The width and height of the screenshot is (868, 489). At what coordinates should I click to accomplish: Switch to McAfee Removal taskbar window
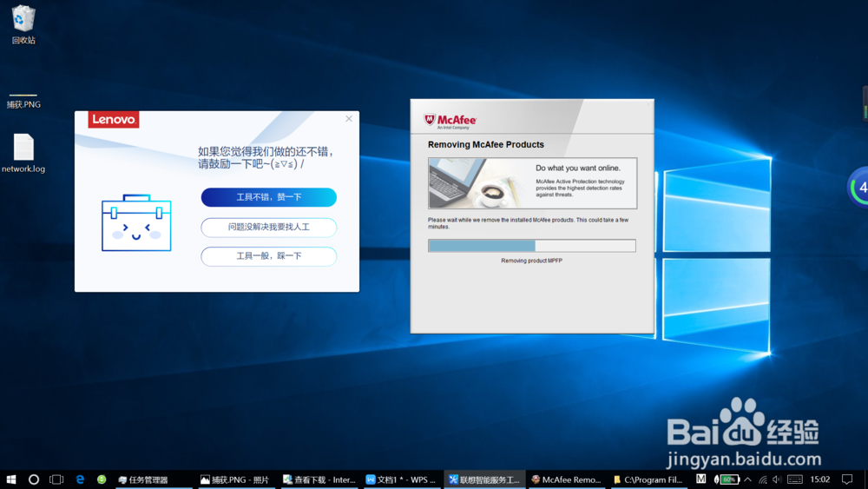coord(566,479)
